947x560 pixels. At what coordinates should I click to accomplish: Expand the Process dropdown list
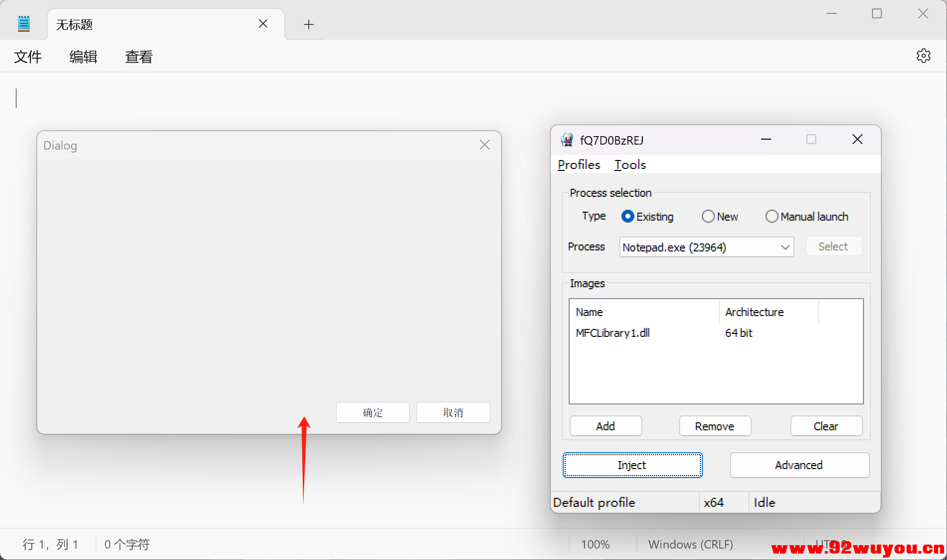coord(785,247)
